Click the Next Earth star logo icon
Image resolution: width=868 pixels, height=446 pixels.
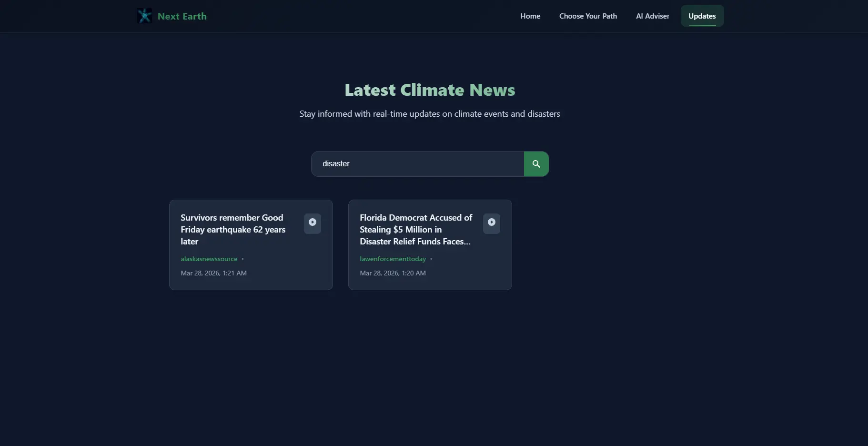pyautogui.click(x=144, y=16)
